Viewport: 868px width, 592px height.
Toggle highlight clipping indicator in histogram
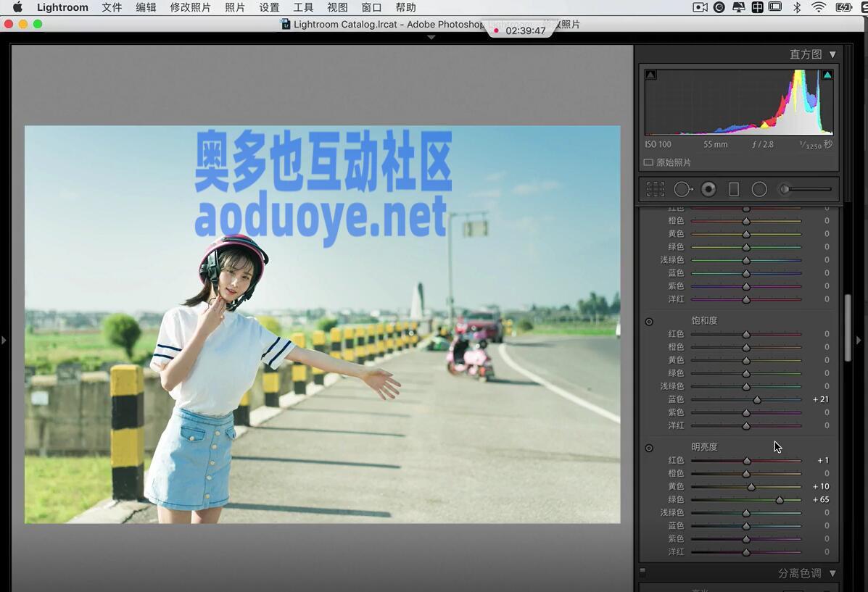pyautogui.click(x=827, y=75)
